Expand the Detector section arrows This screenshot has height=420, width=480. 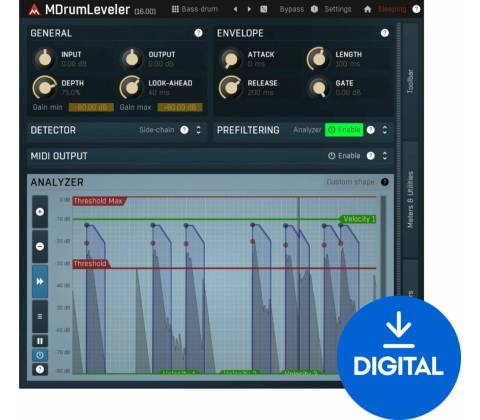(x=198, y=130)
